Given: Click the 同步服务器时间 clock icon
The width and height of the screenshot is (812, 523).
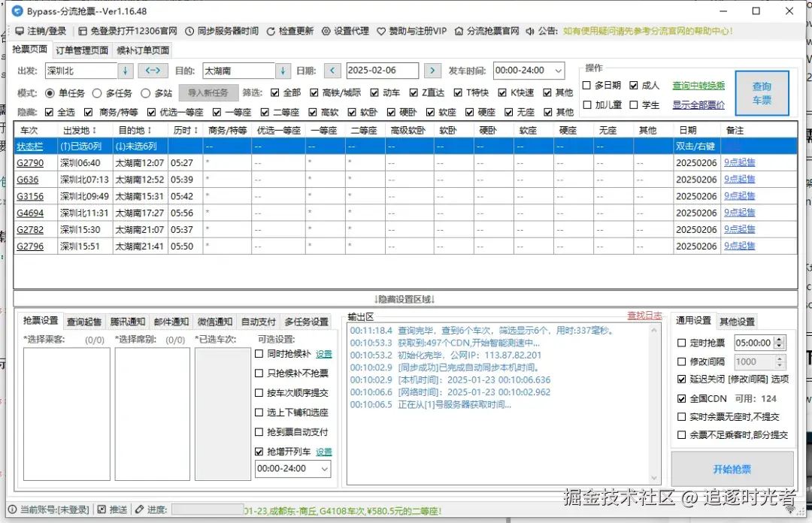Looking at the screenshot, I should [189, 31].
